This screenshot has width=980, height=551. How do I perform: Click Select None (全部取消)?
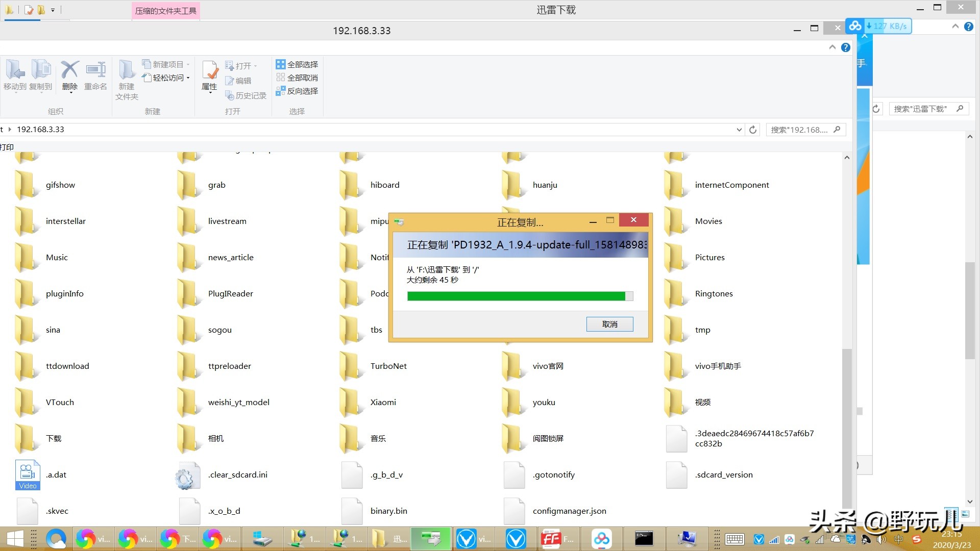coord(297,78)
